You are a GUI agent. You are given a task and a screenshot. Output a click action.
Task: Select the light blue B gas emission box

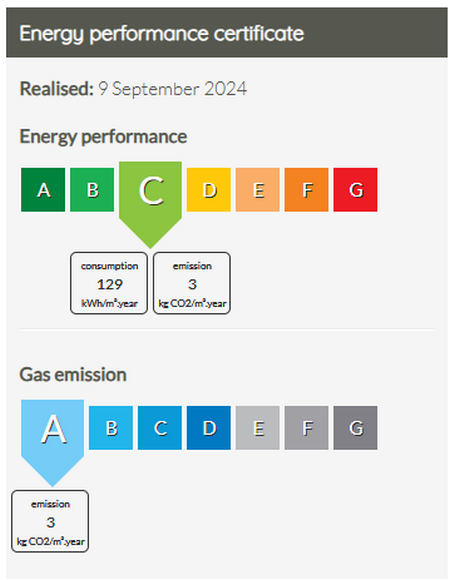click(111, 428)
